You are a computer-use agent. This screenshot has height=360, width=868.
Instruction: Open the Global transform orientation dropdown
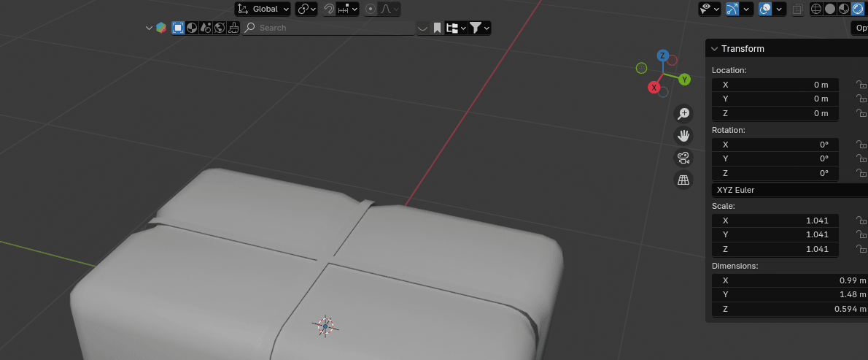tap(263, 9)
